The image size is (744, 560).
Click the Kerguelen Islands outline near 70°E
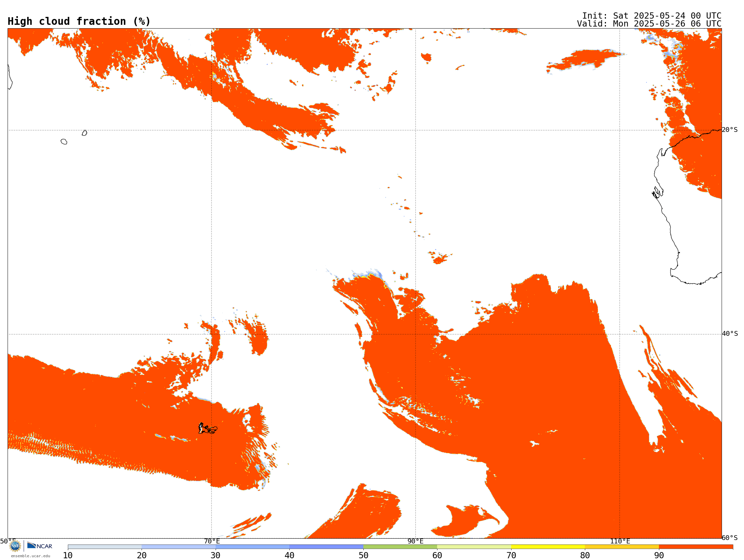208,428
